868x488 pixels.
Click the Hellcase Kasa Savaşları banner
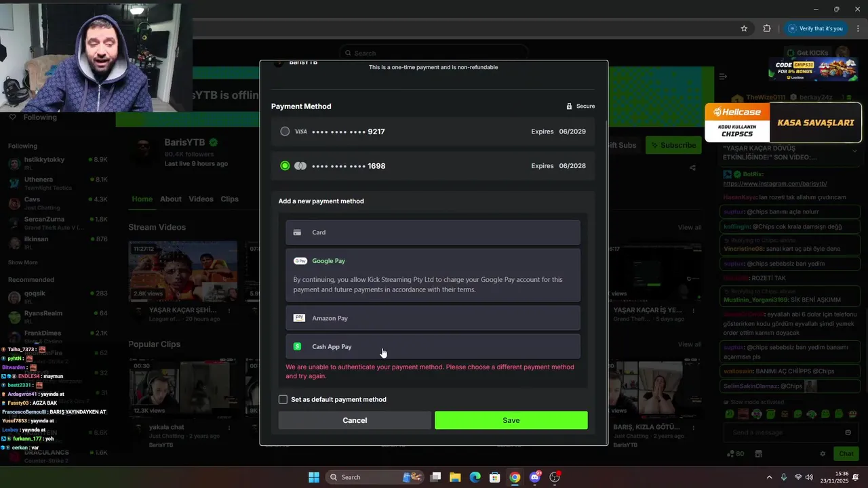tap(783, 123)
